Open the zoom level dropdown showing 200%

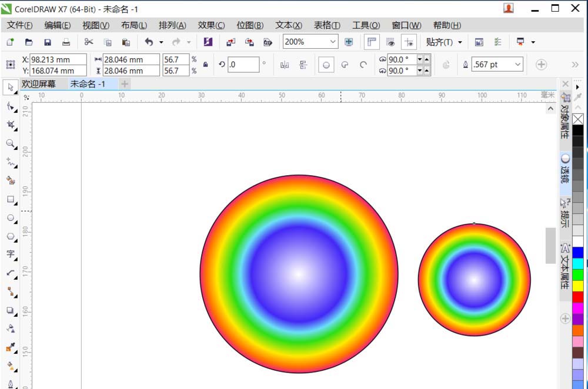pyautogui.click(x=333, y=42)
